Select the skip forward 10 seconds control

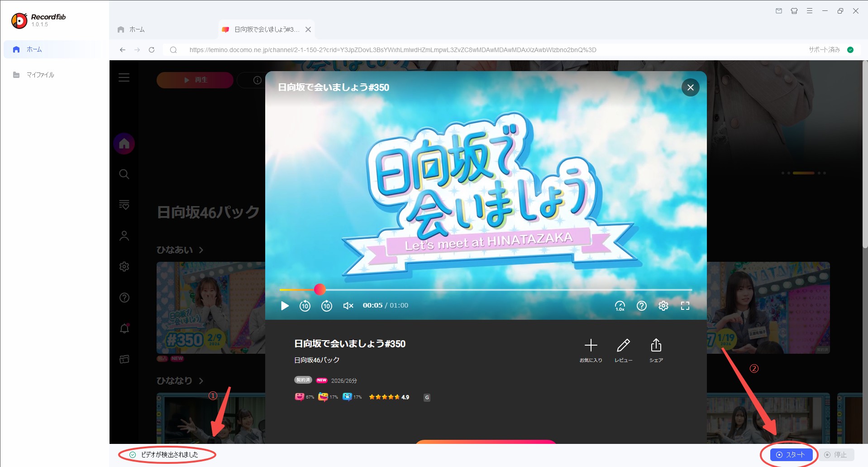coord(326,306)
